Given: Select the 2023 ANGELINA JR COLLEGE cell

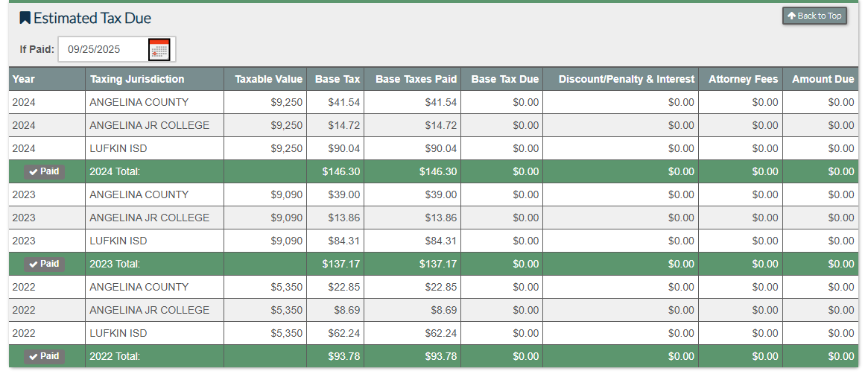Looking at the screenshot, I should [x=149, y=218].
